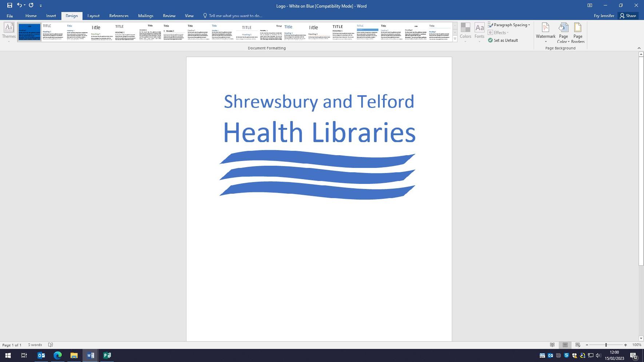Switch to Web Layout view
This screenshot has height=362, width=644.
pyautogui.click(x=578, y=345)
